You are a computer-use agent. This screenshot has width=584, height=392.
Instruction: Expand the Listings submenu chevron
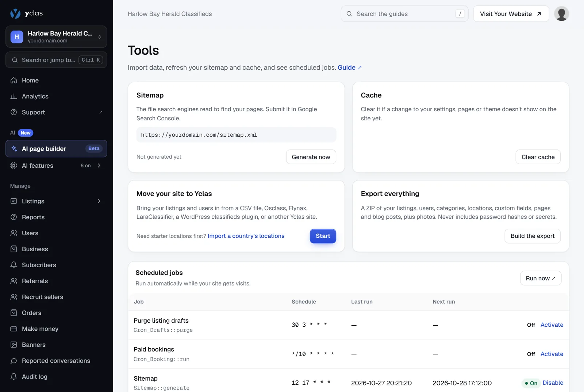pyautogui.click(x=99, y=201)
